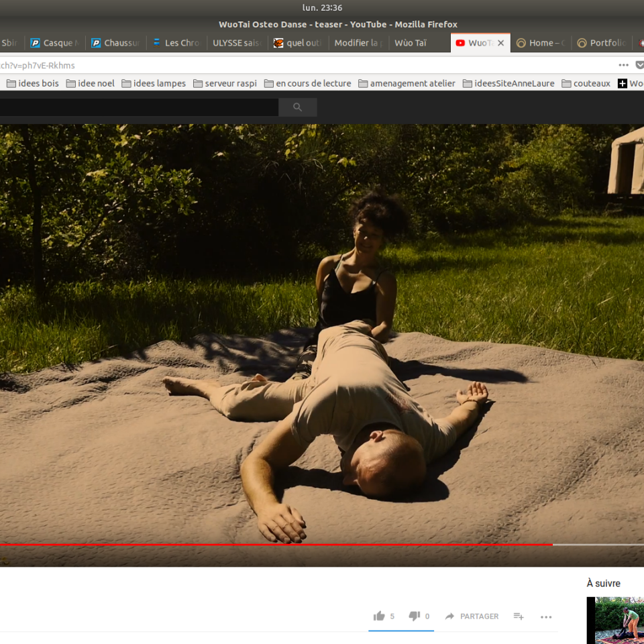The width and height of the screenshot is (644, 644).
Task: Open the 'À suivre' next video thumbnail
Action: click(x=615, y=621)
